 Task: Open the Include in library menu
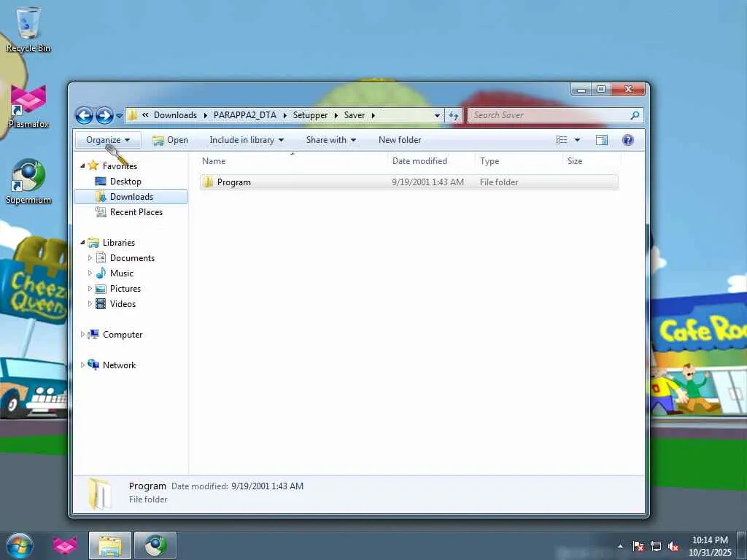(x=247, y=140)
